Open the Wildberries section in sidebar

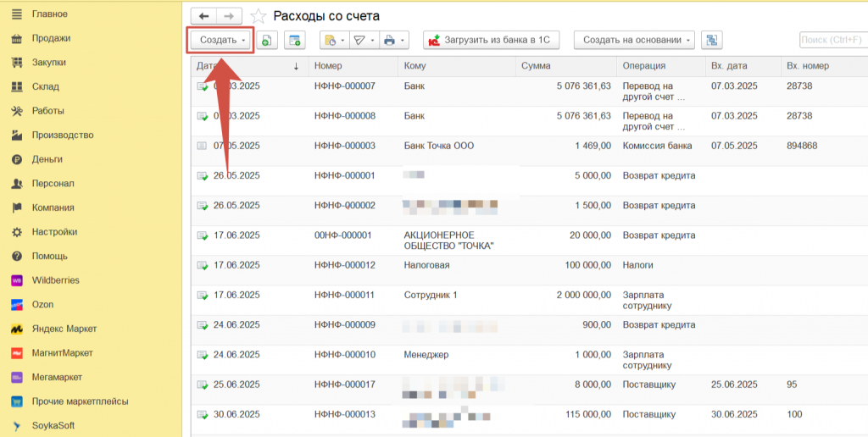point(54,280)
